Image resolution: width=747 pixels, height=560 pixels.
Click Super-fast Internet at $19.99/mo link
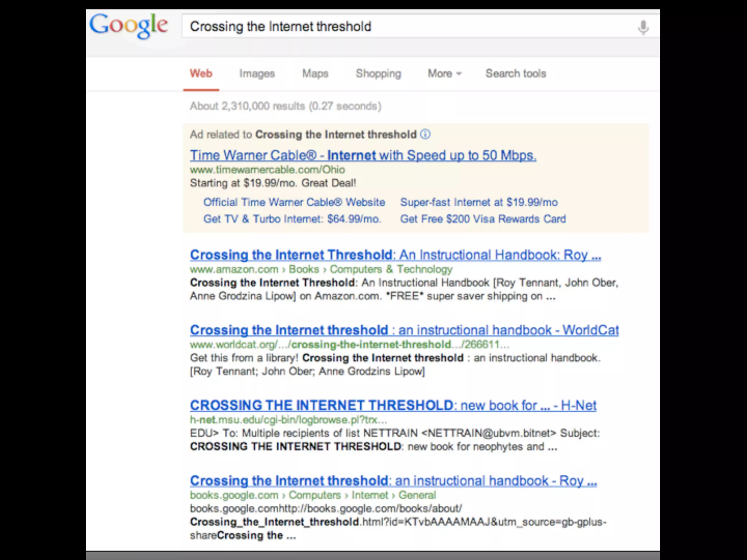[x=479, y=202]
